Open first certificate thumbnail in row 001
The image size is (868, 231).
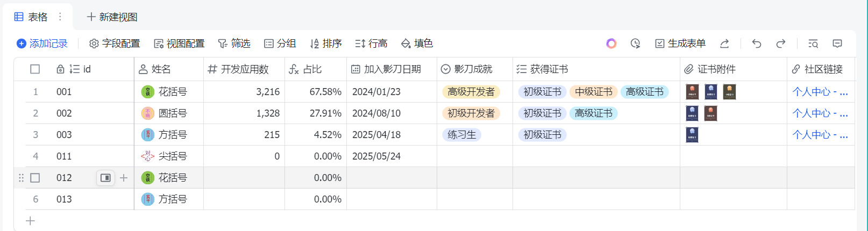click(x=692, y=92)
